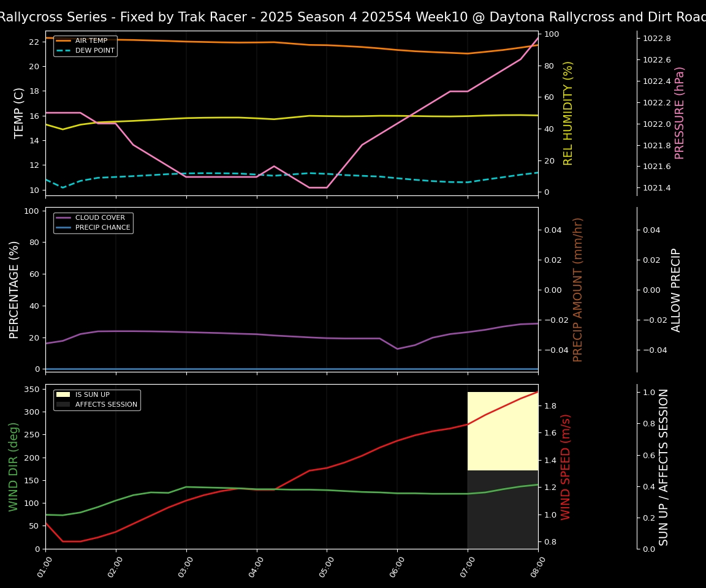Select the PRECIP CHANCE legend label
This screenshot has height=588, width=706.
[x=102, y=228]
